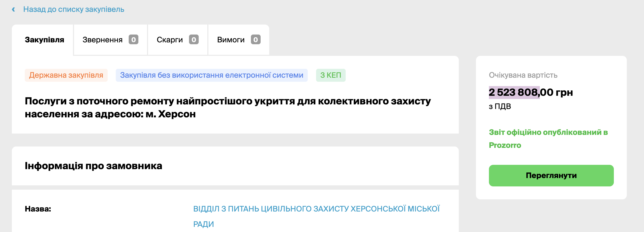Click the highlighted 2 523 808,00 грн amount

(x=530, y=93)
